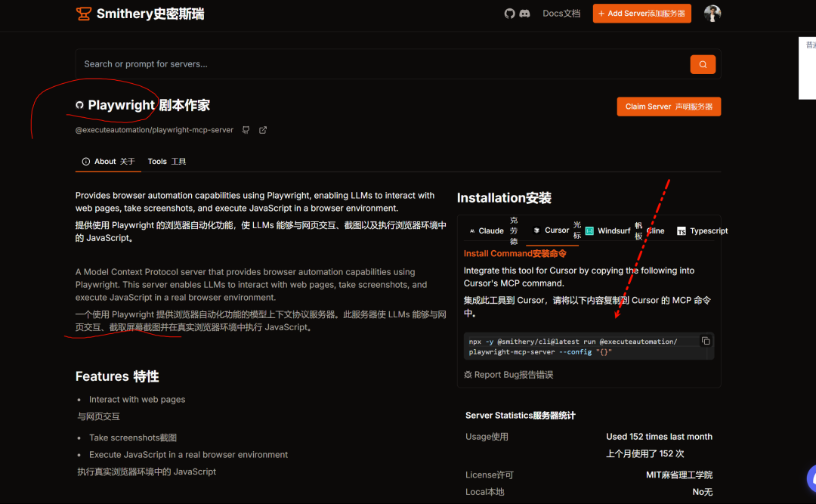Click the Playwright server title
The width and height of the screenshot is (816, 504).
coord(148,105)
